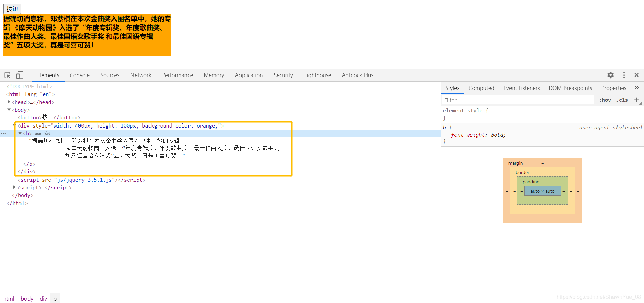
Task: Add a new style rule plus icon
Action: click(x=637, y=100)
